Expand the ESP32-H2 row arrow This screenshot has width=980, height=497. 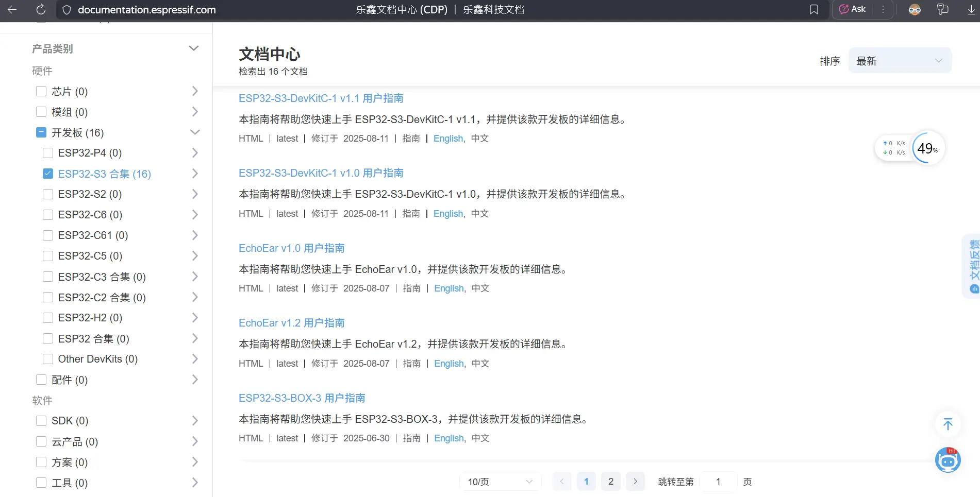click(195, 318)
